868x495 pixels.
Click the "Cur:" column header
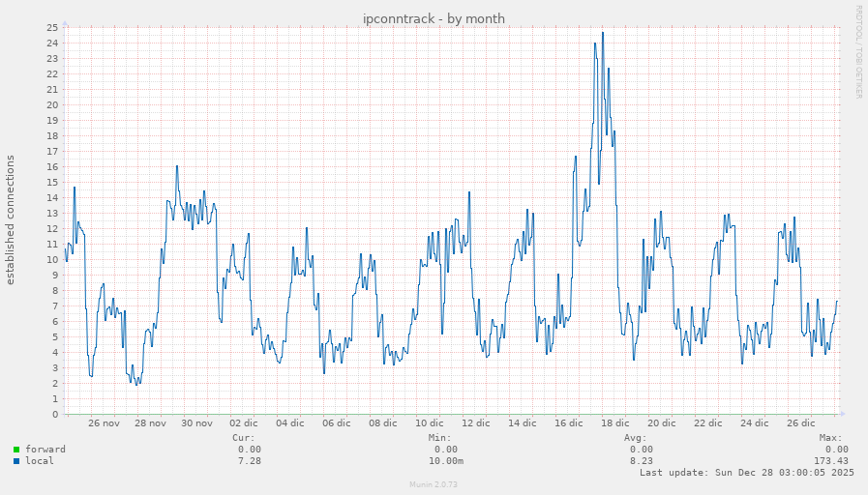[244, 438]
